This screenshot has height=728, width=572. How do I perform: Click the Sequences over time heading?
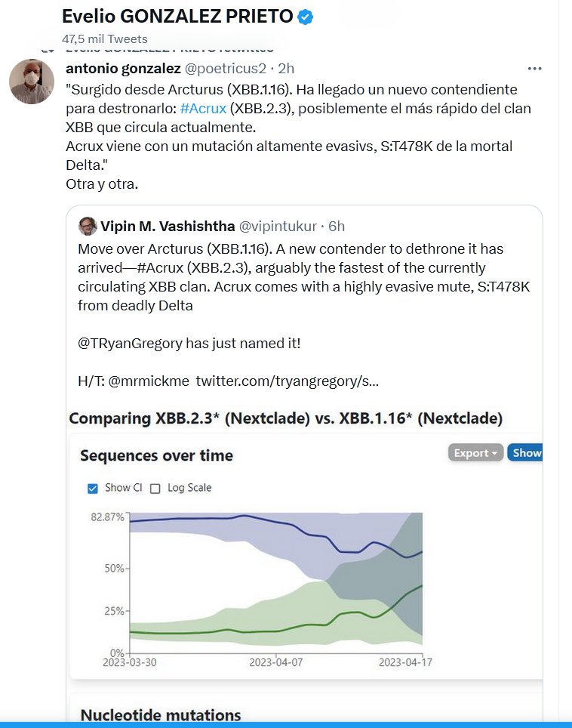(156, 455)
